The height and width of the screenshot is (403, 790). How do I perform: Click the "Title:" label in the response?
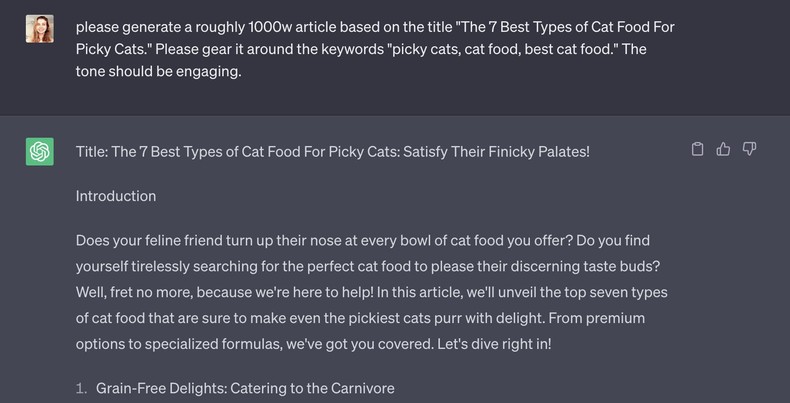(x=93, y=151)
